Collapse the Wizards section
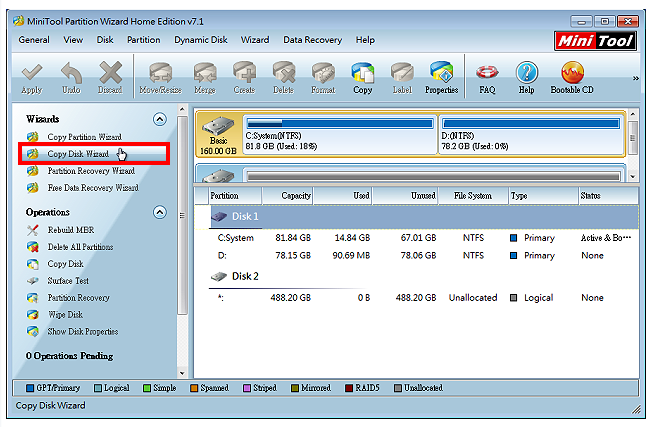This screenshot has height=427, width=658. (x=159, y=120)
